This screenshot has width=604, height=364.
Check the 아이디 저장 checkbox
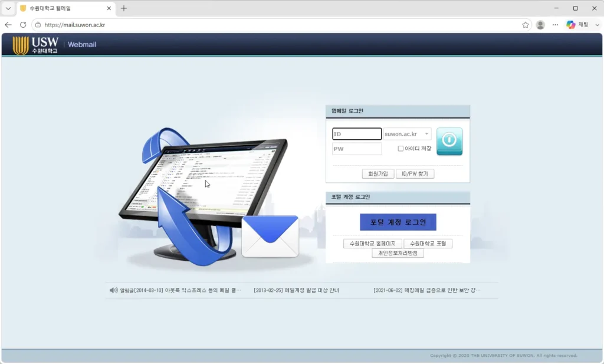point(401,149)
